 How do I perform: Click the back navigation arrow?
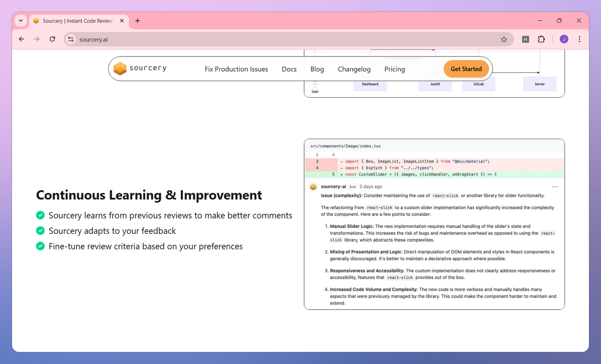(x=21, y=39)
